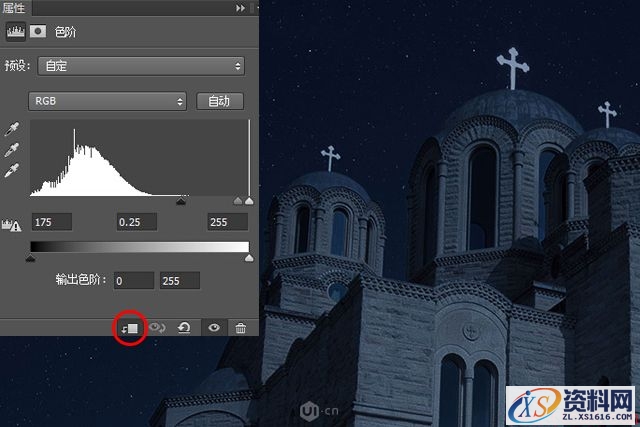This screenshot has width=640, height=427.
Task: Open the 预设 preset dropdown
Action: pos(140,66)
